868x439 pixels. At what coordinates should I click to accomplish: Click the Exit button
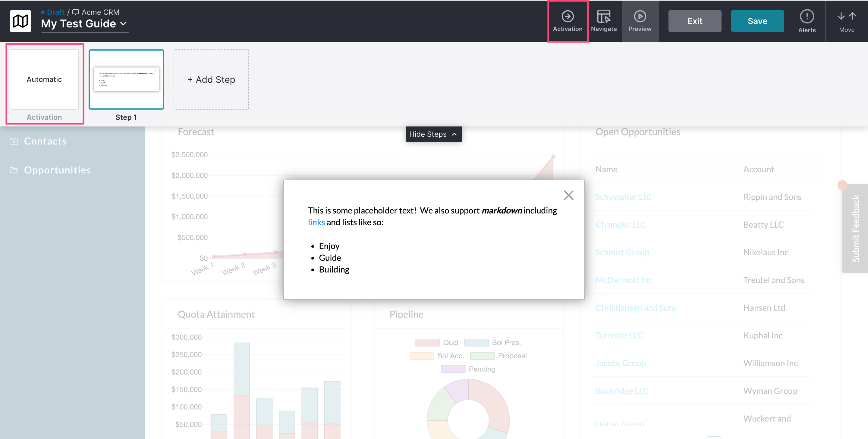click(694, 21)
